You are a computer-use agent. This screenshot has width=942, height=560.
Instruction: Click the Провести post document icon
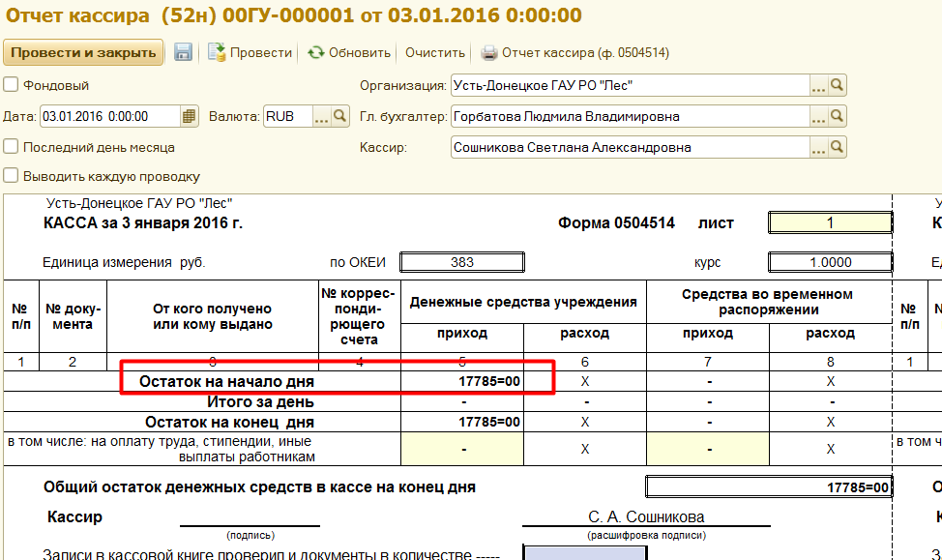click(218, 52)
